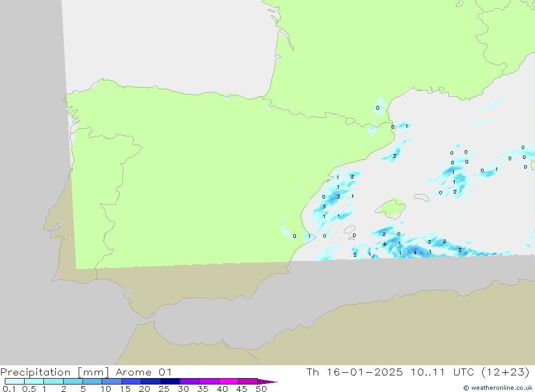Image resolution: width=535 pixels, height=392 pixels.
Task: Click the 1 to 2 mm legend swatch
Action: (x=53, y=381)
